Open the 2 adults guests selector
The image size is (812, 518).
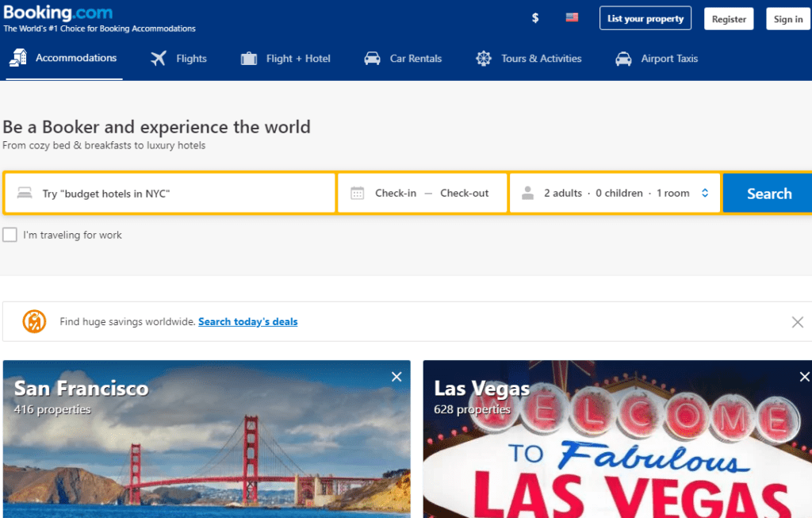[615, 194]
